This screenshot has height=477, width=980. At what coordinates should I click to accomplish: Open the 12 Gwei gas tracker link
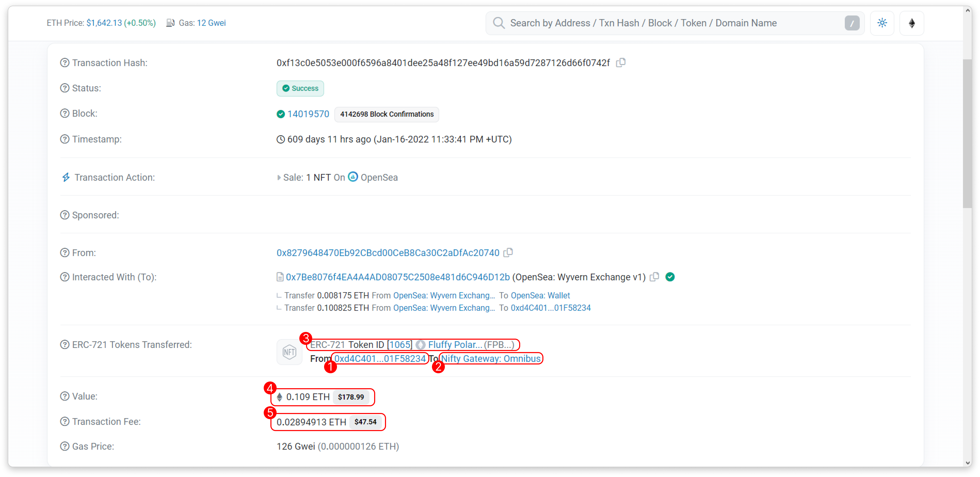coord(211,22)
